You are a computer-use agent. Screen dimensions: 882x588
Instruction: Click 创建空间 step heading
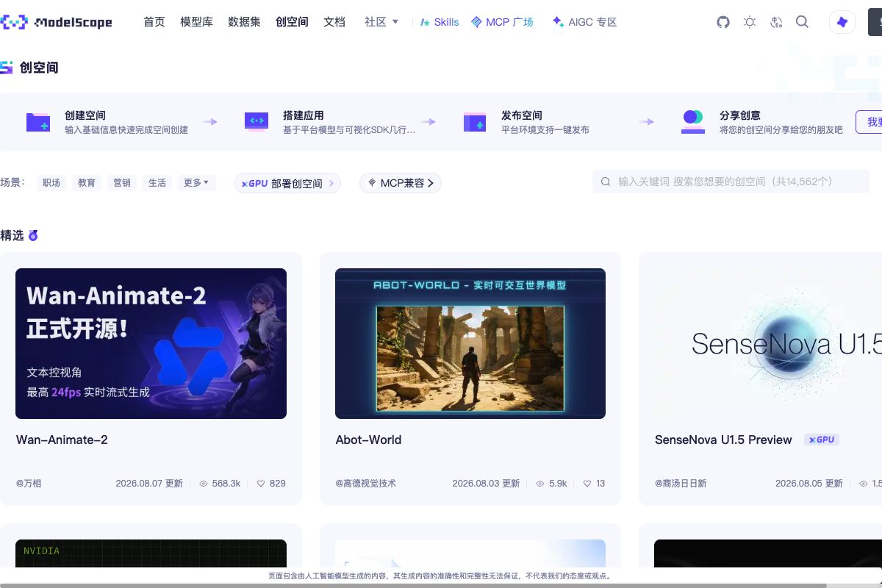(85, 115)
